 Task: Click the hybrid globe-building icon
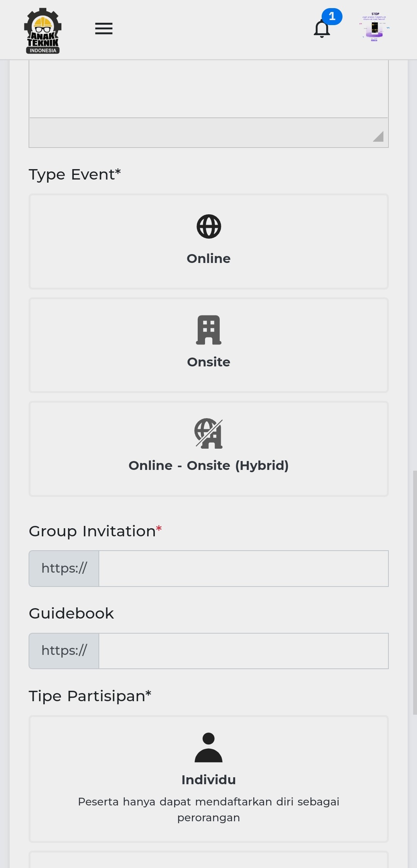point(209,433)
